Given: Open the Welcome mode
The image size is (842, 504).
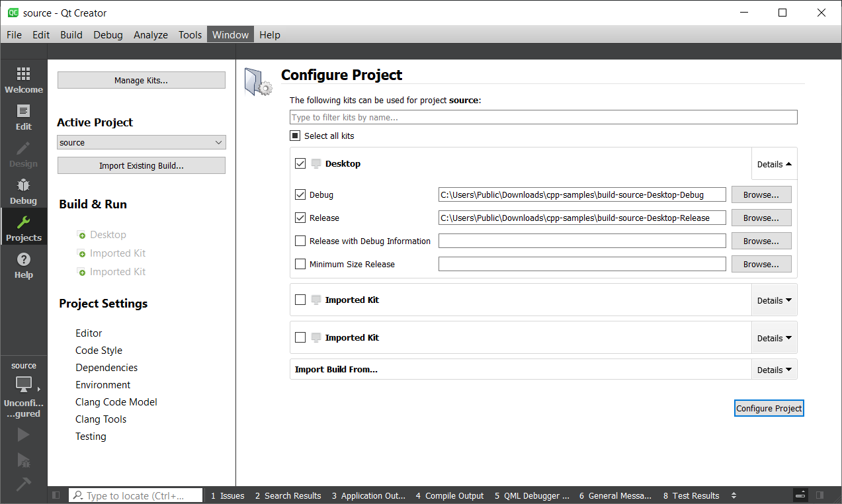Looking at the screenshot, I should pos(24,80).
